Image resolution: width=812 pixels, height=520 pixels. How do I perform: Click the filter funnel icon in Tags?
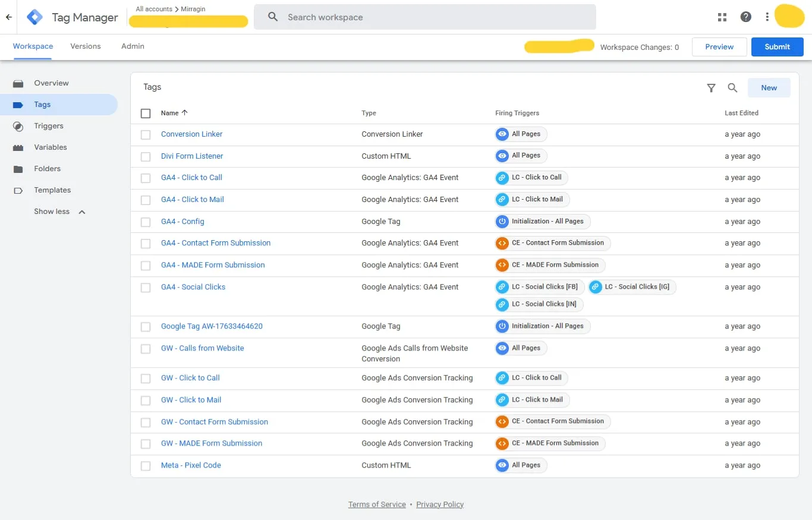pos(711,88)
